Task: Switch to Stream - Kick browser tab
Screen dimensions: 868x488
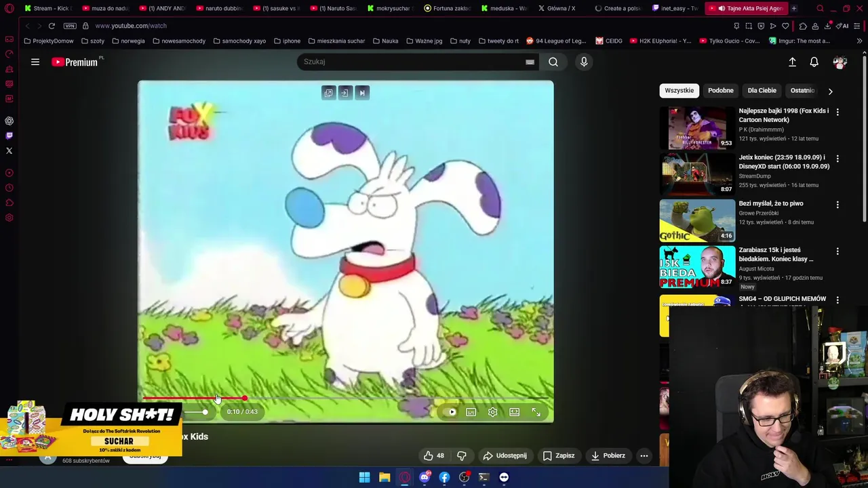Action: point(48,8)
